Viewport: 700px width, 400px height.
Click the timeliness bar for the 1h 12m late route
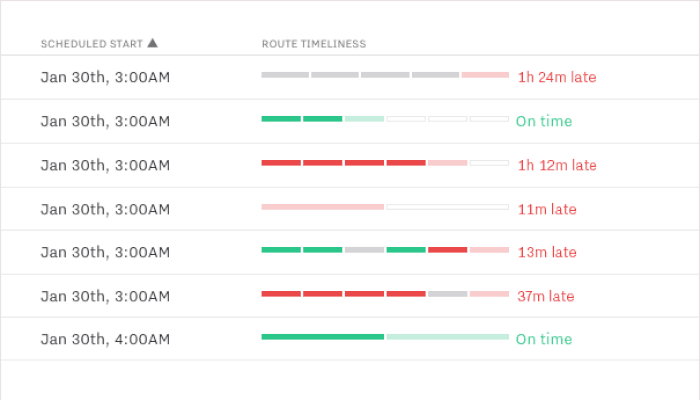pyautogui.click(x=385, y=163)
